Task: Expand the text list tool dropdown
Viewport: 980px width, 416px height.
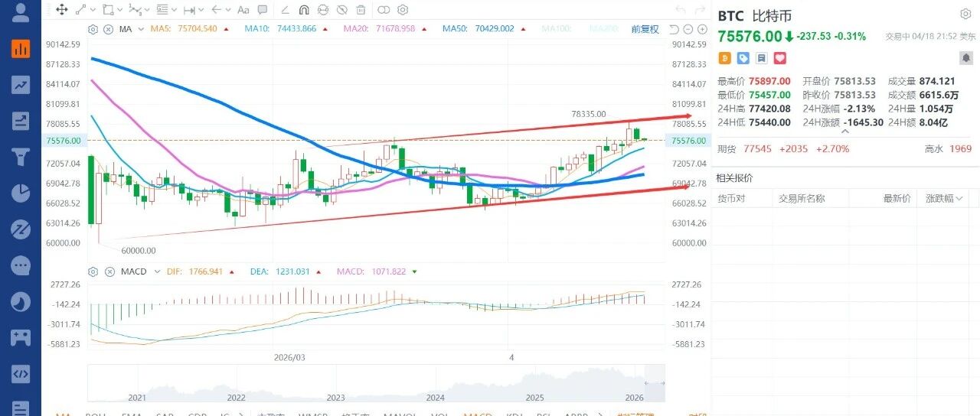Action: 174,10
